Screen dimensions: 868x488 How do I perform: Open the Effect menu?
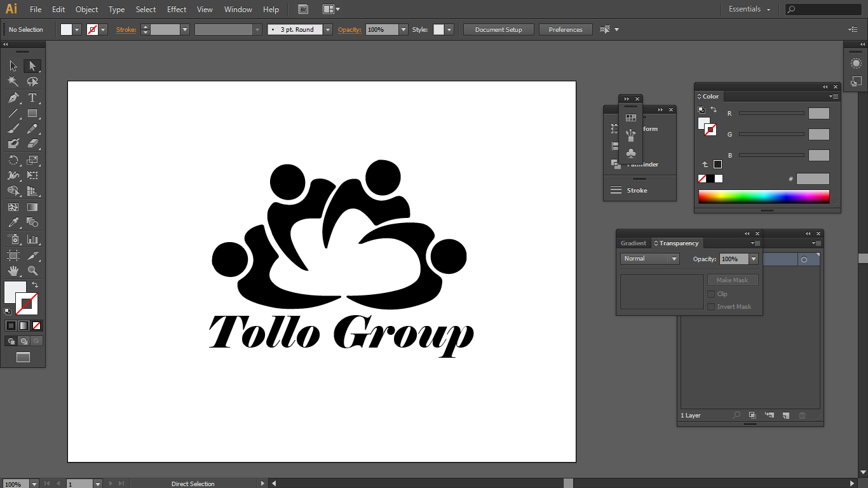coord(176,9)
